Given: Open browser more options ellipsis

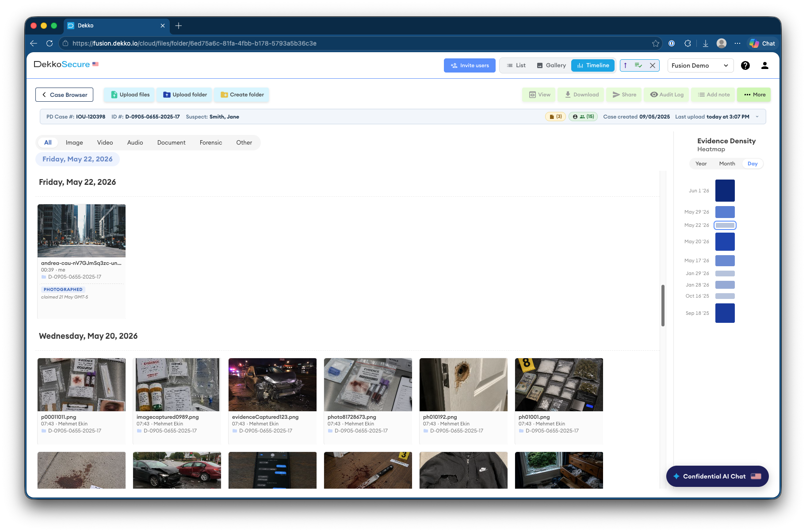Looking at the screenshot, I should [x=737, y=43].
